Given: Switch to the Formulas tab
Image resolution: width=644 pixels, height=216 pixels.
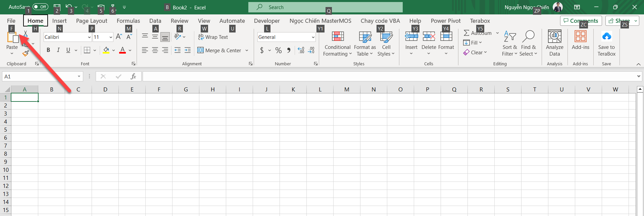Looking at the screenshot, I should 128,21.
